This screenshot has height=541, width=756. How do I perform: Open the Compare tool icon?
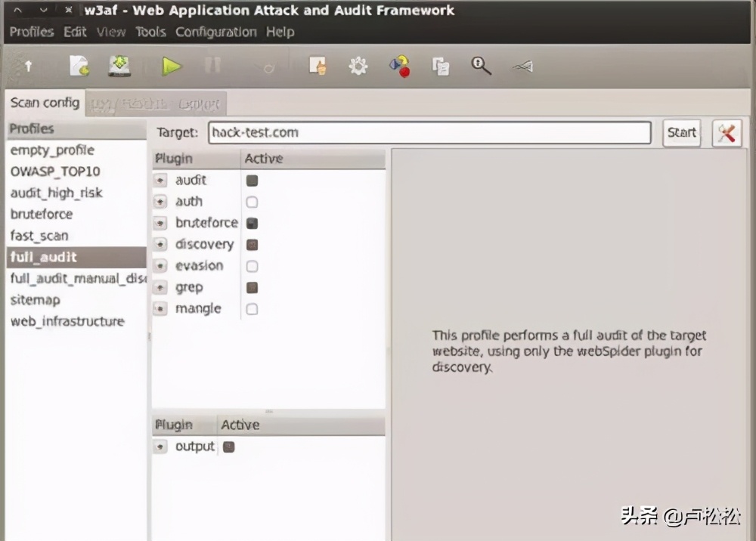(441, 66)
